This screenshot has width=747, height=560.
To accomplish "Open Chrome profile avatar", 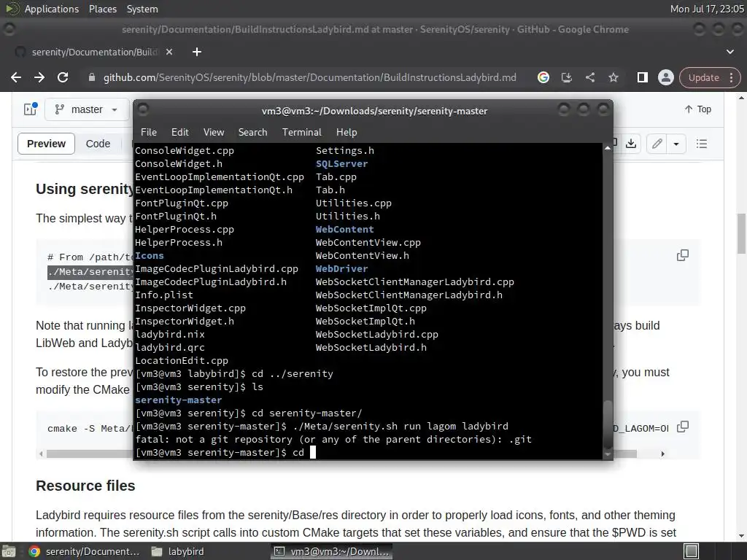I will tap(665, 77).
